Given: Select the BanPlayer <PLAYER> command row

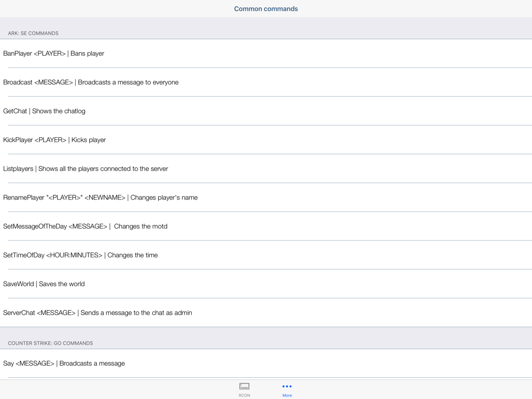Looking at the screenshot, I should (266, 53).
